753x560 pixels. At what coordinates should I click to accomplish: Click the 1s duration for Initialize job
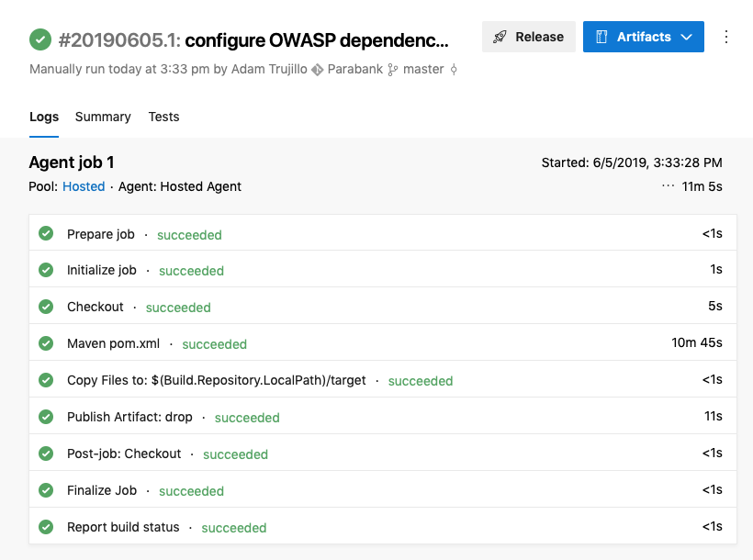coord(716,269)
